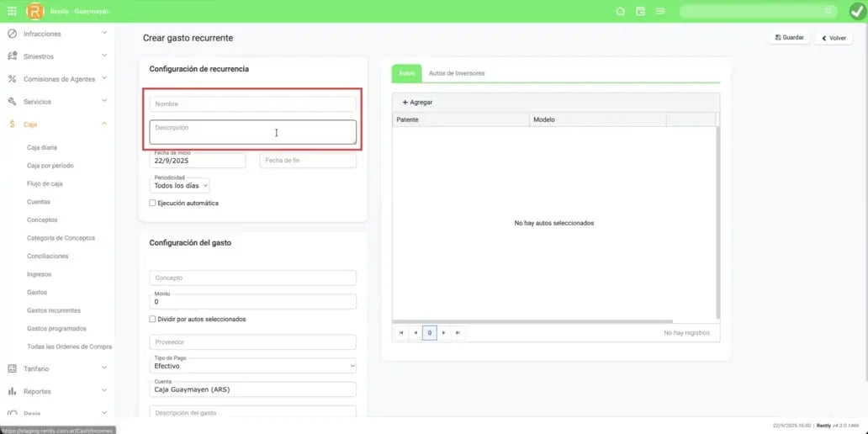Open the apps grid menu icon
Viewport: 868px width, 434px height.
pyautogui.click(x=12, y=11)
